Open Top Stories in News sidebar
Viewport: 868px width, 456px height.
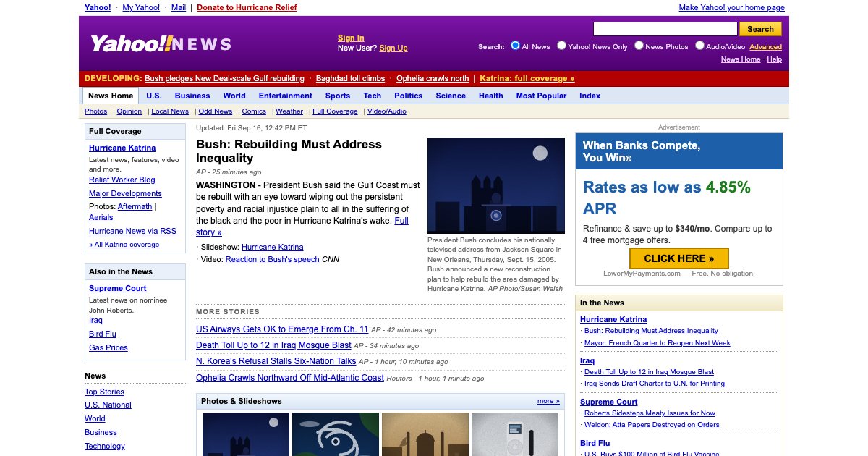(x=105, y=392)
